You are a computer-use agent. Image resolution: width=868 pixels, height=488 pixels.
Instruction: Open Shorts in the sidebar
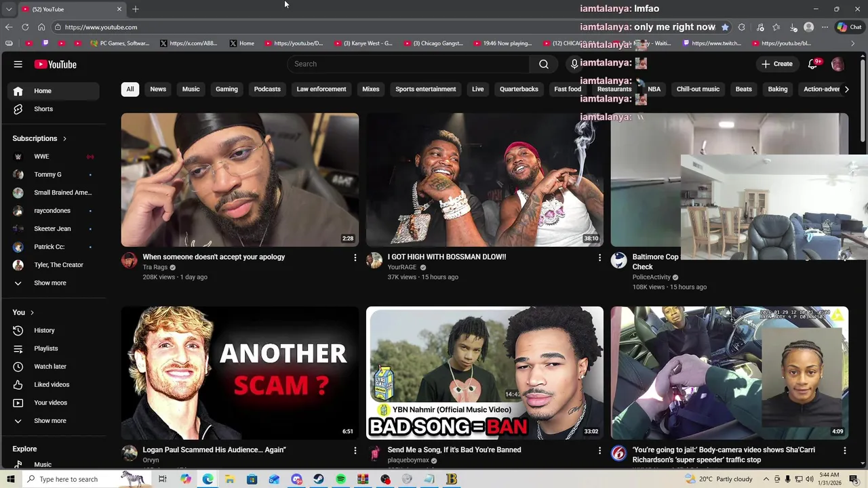coord(52,109)
